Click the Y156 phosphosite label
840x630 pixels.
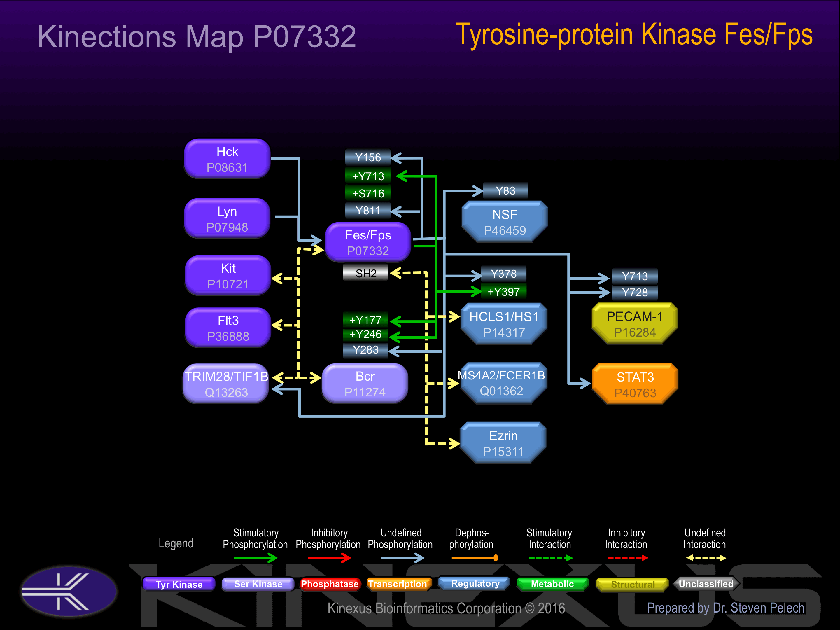point(367,157)
